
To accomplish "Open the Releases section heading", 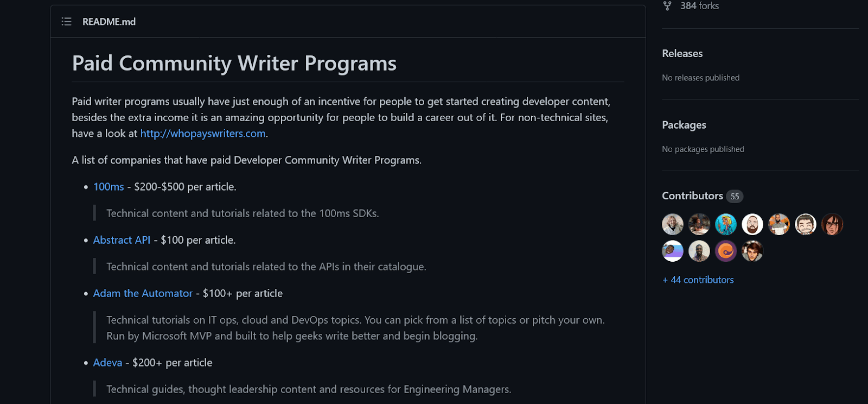I will pyautogui.click(x=682, y=53).
